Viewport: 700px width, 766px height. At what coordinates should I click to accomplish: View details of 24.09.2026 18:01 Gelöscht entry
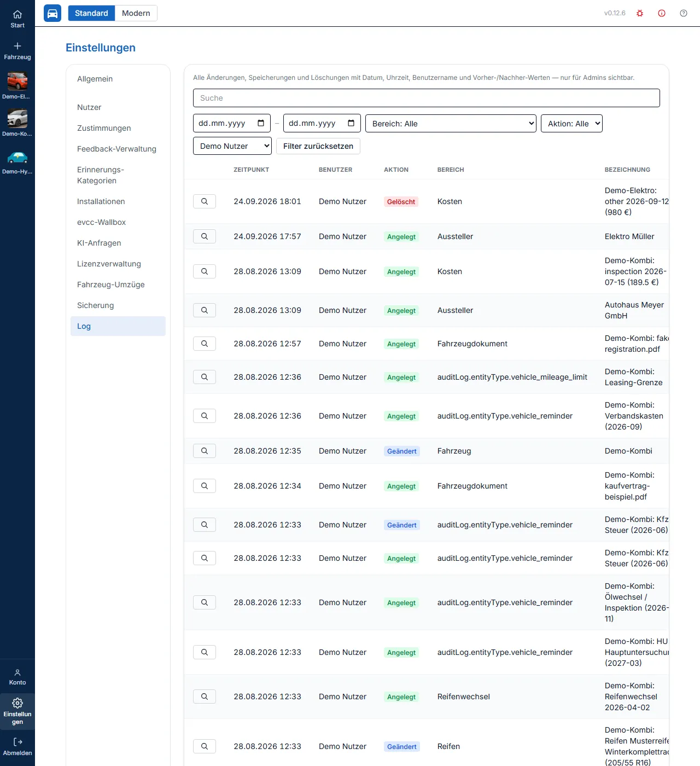(205, 201)
